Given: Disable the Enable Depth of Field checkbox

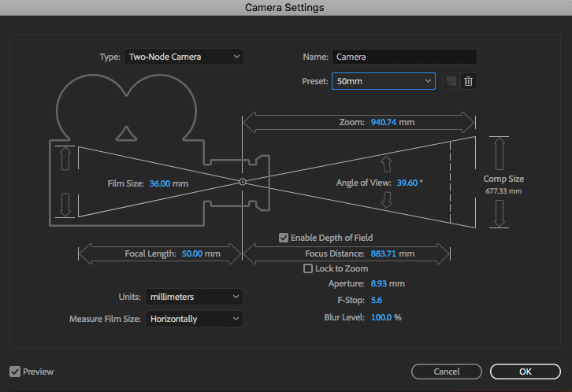Looking at the screenshot, I should (284, 238).
